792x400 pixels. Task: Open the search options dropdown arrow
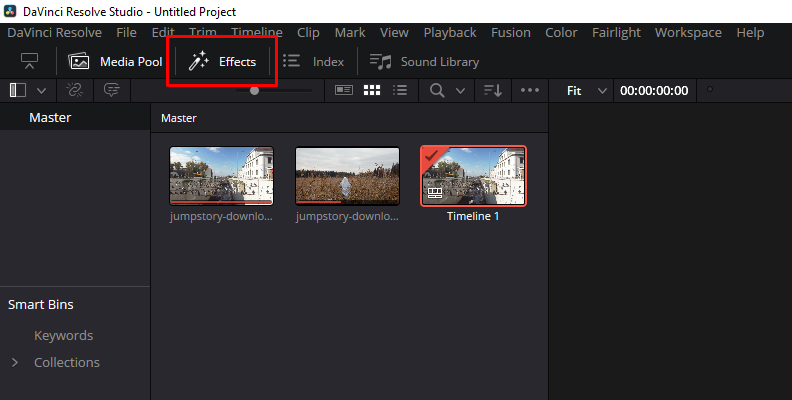tap(460, 91)
